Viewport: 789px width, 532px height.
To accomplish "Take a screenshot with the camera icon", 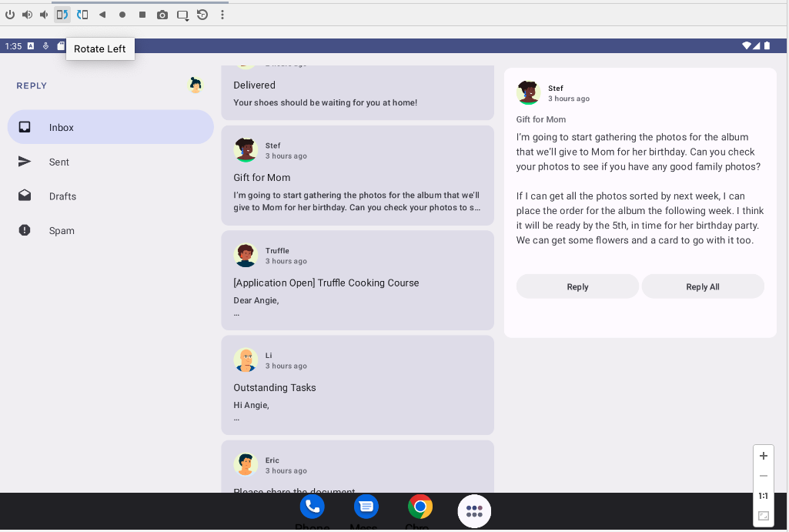I will [x=162, y=14].
